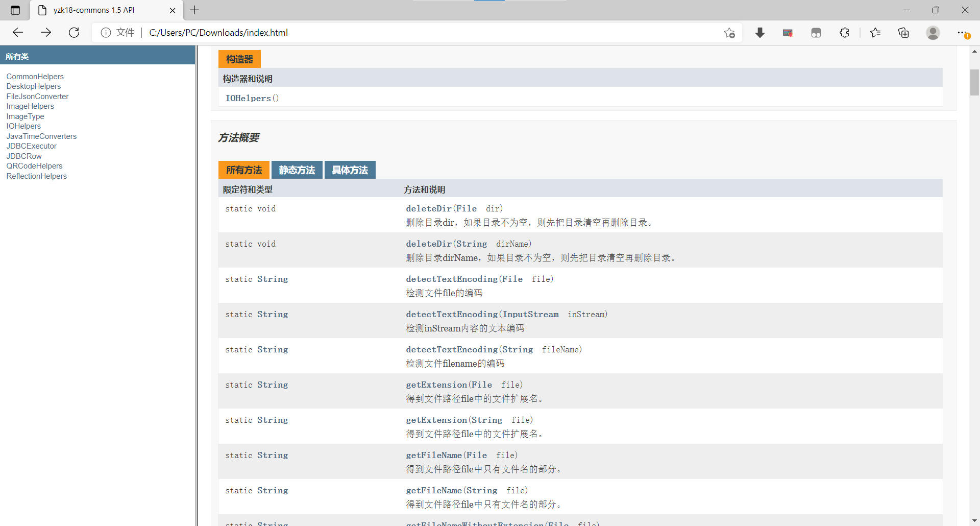Switch to the 具体方法 tab
The image size is (980, 526).
(350, 170)
